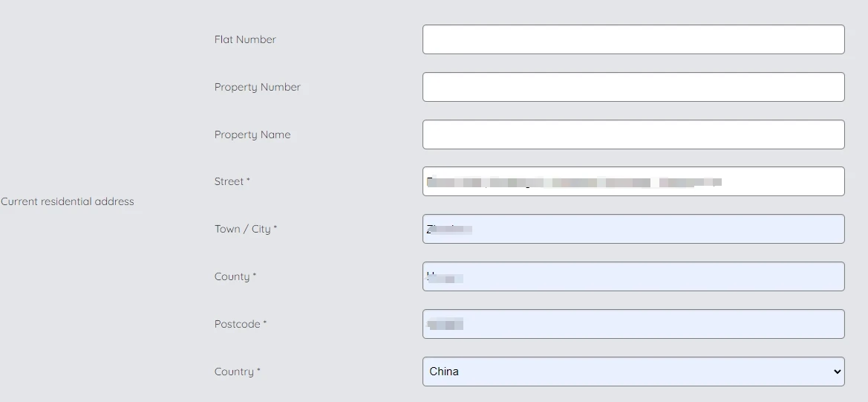This screenshot has height=402, width=868.
Task: Select the Property Name label
Action: coord(252,134)
